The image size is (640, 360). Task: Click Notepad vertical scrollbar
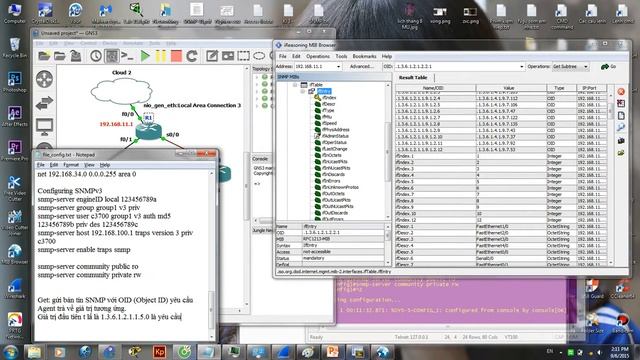212,255
